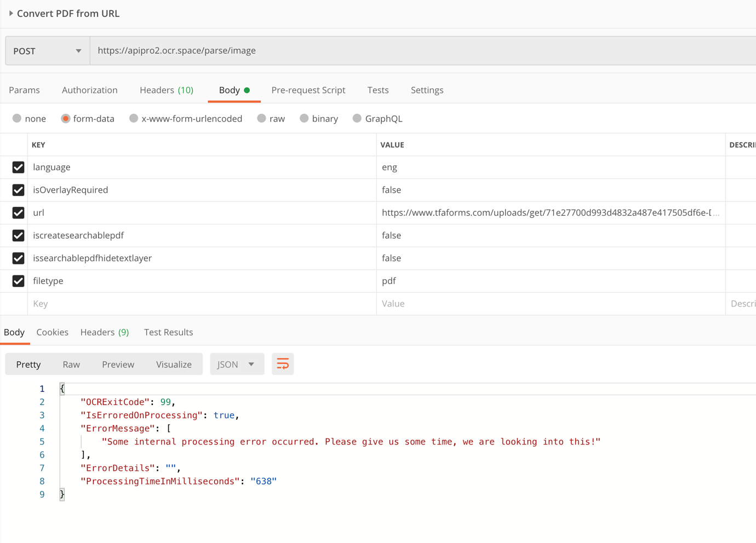756x543 pixels.
Task: Select the request Body tab
Action: [234, 90]
